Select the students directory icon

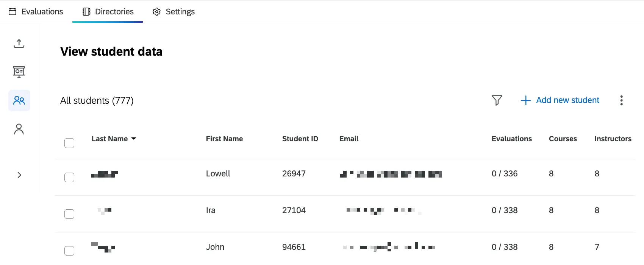point(19,100)
